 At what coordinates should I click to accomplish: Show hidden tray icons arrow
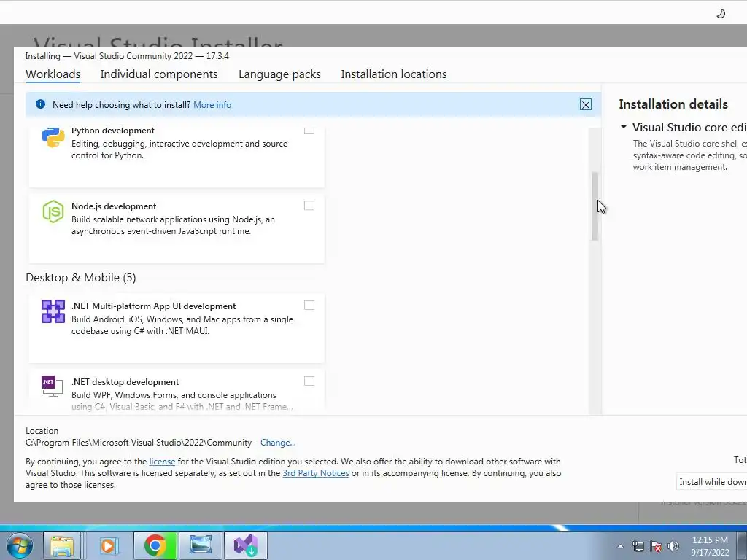pos(620,546)
